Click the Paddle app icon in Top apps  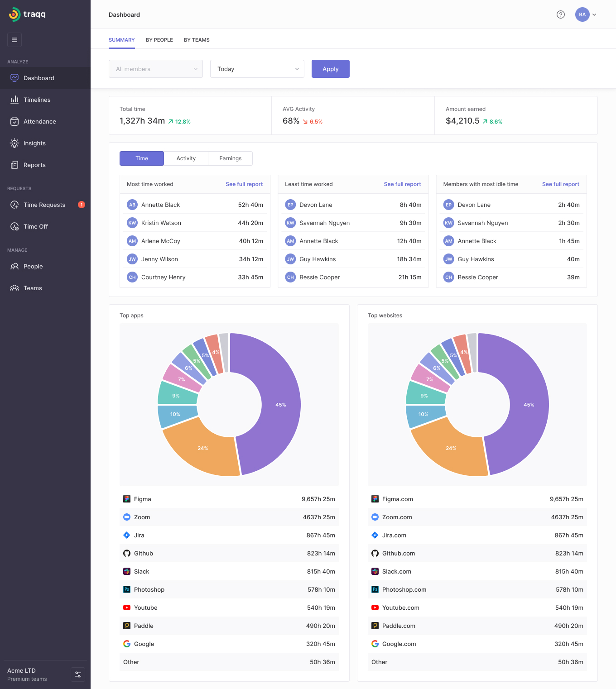127,626
